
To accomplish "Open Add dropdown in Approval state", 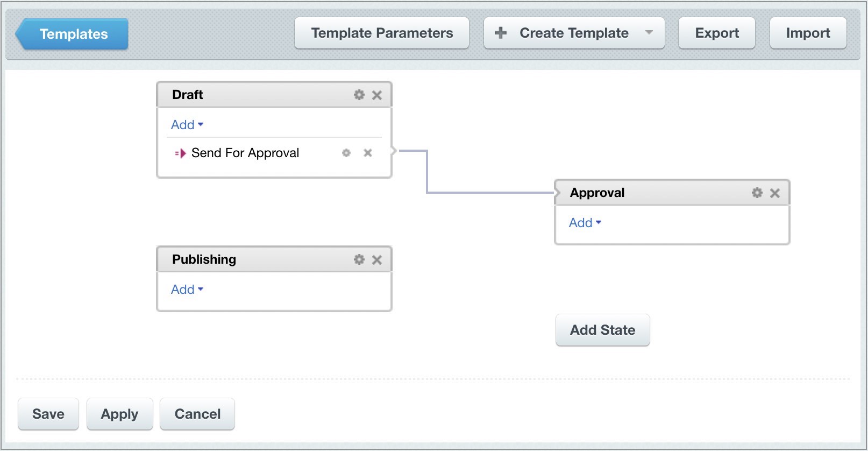I will 585,223.
